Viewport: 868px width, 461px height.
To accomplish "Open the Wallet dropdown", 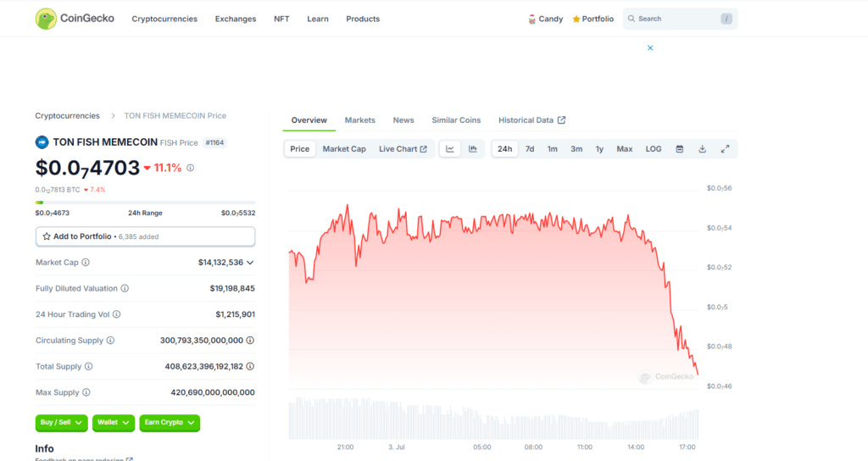I will click(114, 423).
